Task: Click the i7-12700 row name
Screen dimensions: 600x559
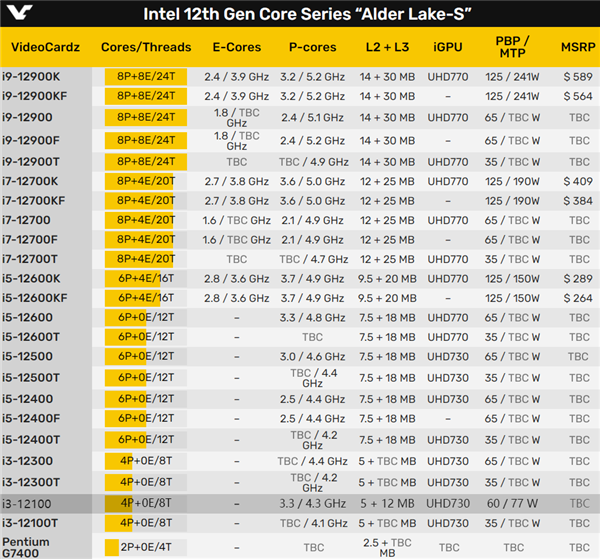Action: (x=26, y=220)
